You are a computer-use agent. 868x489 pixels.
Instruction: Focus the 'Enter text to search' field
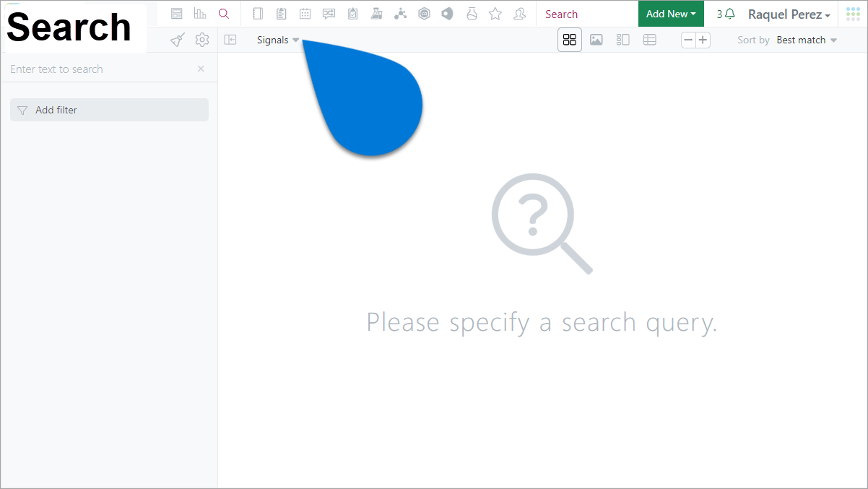100,69
